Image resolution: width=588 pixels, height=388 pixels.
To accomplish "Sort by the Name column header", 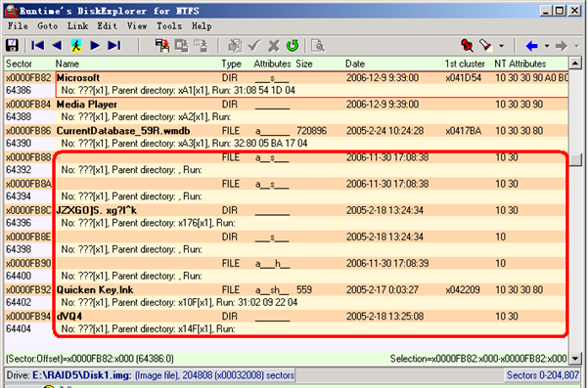I will pos(68,64).
